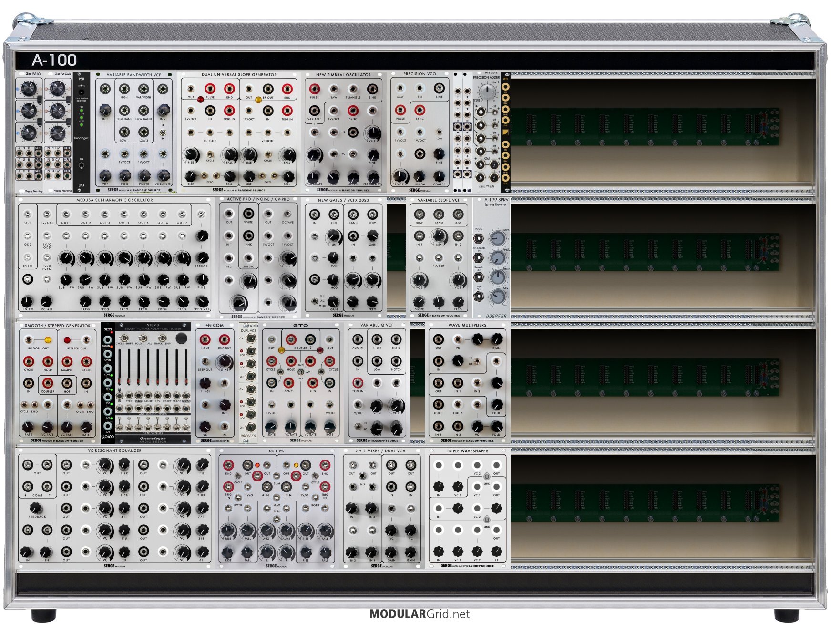Click the 2 + 2 Mixer / Dual VCA title
This screenshot has height=624, width=840.
coord(380,450)
